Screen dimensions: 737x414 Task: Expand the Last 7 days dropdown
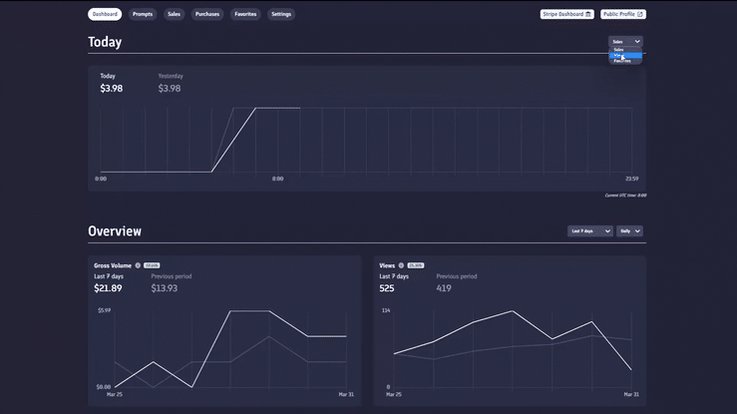[x=590, y=231]
